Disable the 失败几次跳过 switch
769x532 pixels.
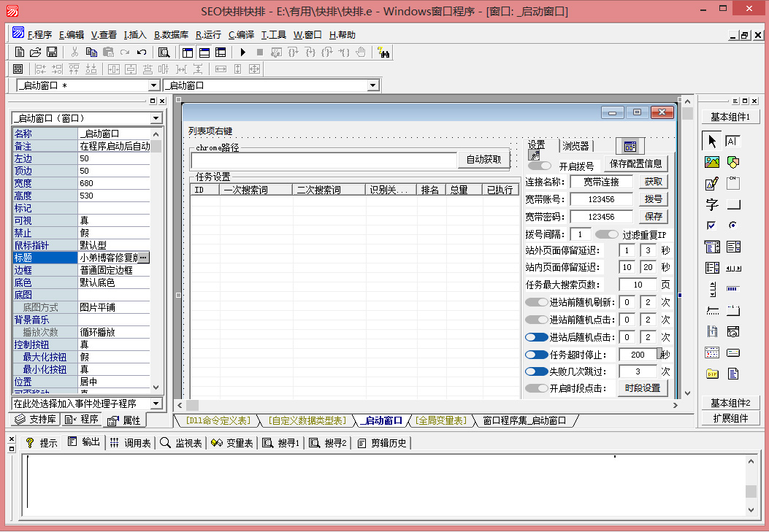537,371
